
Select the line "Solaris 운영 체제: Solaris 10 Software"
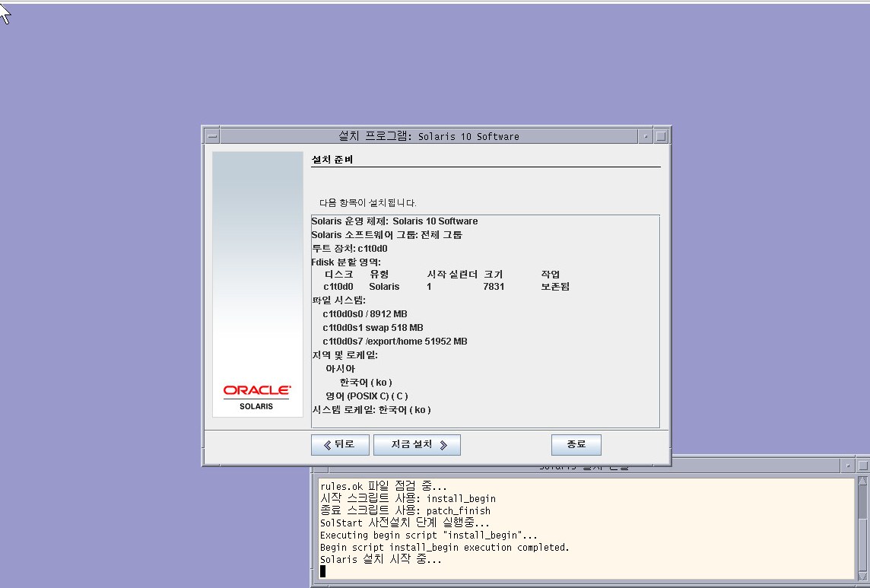[x=395, y=221]
